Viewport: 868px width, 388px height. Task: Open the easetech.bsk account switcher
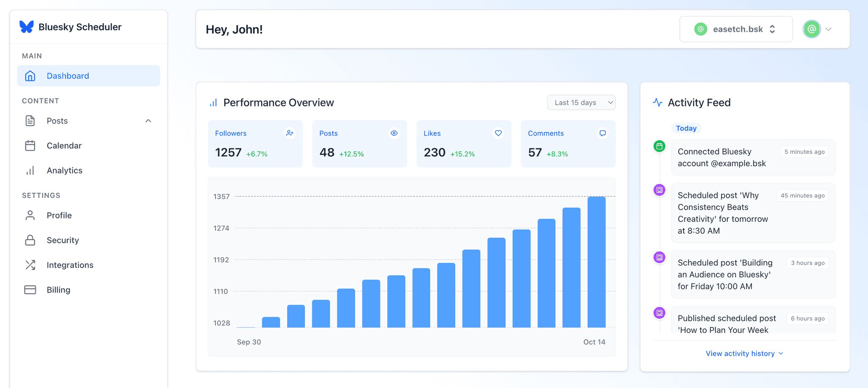[x=736, y=29]
